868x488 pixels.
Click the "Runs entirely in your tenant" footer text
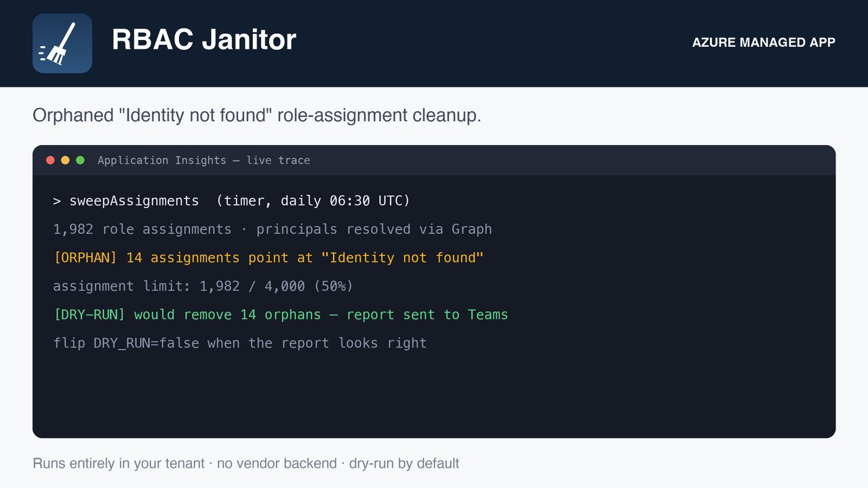coord(246,464)
